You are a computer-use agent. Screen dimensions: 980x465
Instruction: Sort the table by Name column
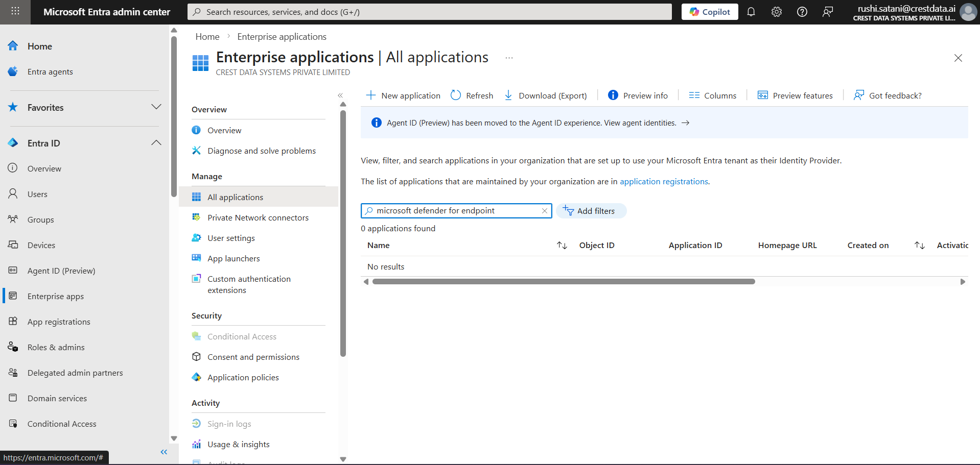(x=562, y=246)
